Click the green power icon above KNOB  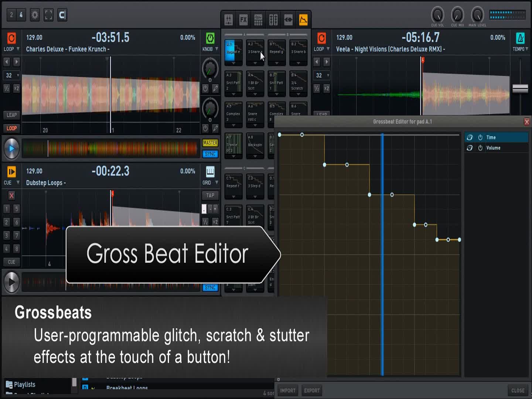[x=210, y=38]
